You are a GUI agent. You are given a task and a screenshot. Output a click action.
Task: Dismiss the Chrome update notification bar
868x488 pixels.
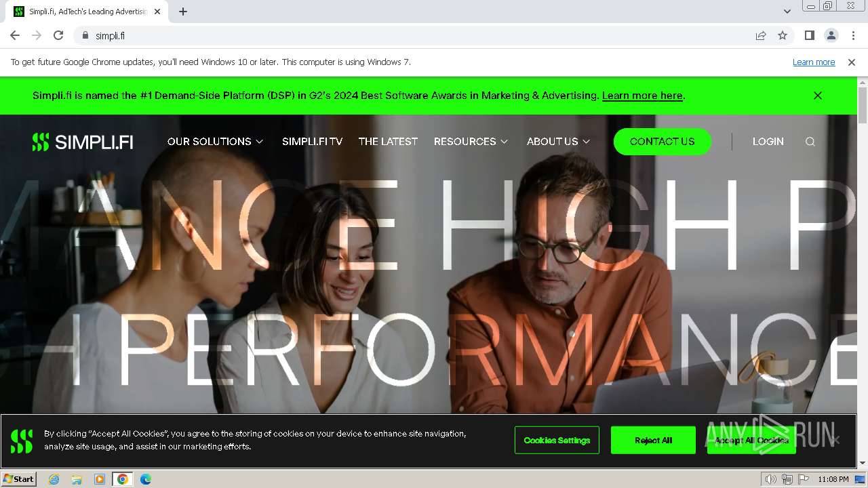click(x=852, y=62)
